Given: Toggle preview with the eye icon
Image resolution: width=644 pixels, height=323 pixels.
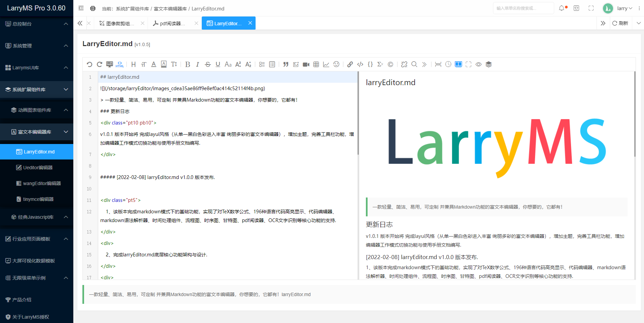Looking at the screenshot, I should [x=479, y=64].
